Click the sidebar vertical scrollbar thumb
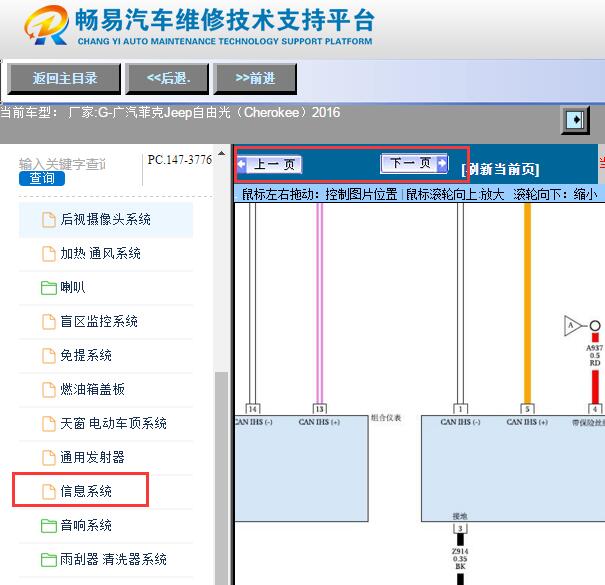Viewport: 605px width, 585px height. click(221, 478)
